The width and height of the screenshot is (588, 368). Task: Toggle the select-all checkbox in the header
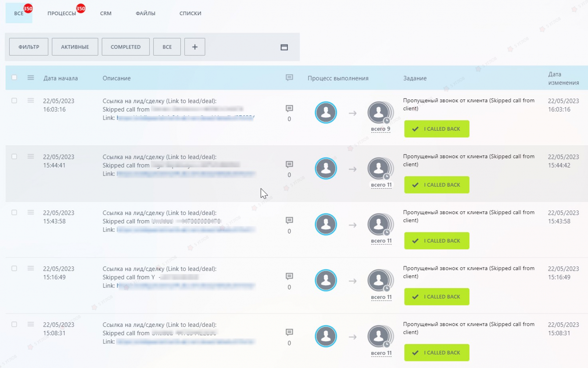coord(14,77)
